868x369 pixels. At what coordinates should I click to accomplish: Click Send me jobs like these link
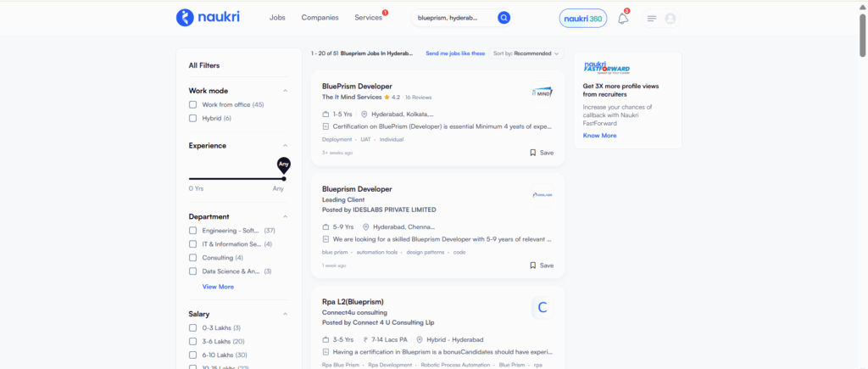455,53
